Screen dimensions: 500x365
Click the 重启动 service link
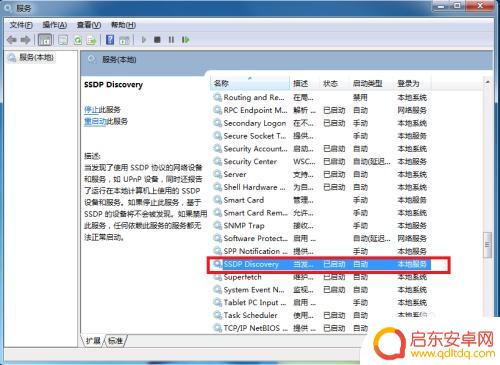pos(95,121)
